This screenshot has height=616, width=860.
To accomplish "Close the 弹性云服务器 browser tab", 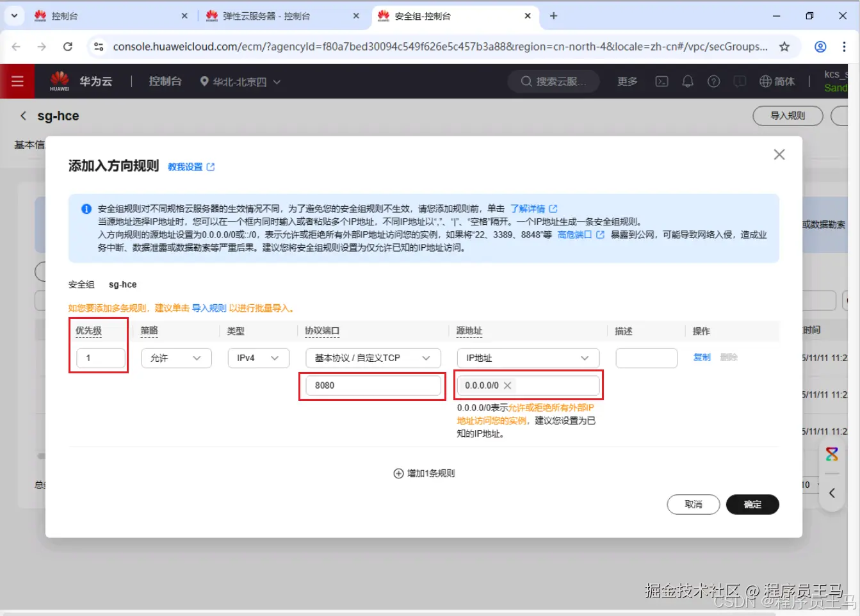I will (356, 16).
